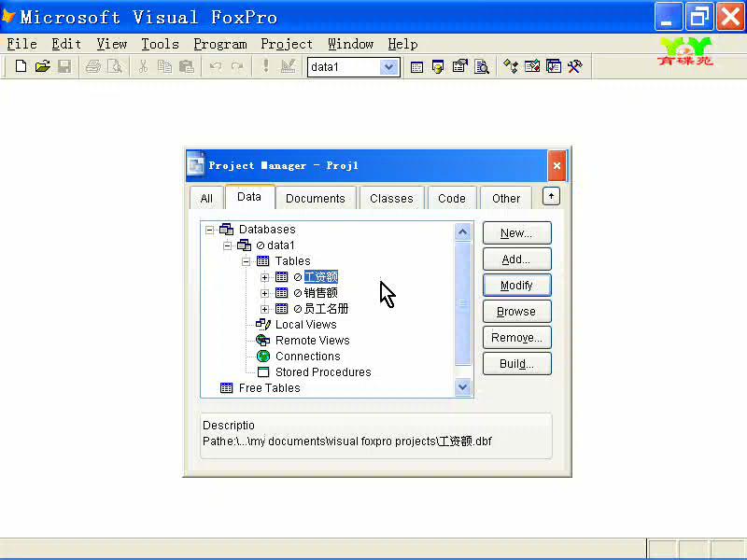747x560 pixels.
Task: Click the New... button
Action: (517, 233)
